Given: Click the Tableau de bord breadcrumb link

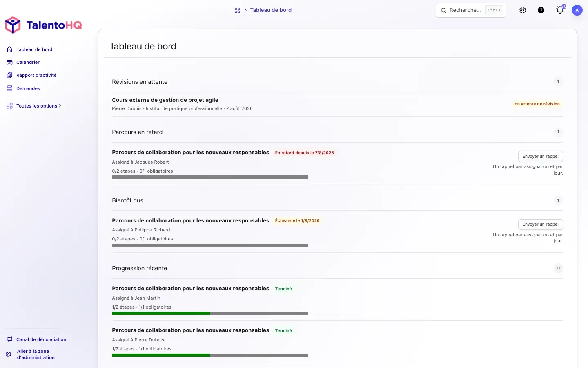Looking at the screenshot, I should pyautogui.click(x=271, y=10).
